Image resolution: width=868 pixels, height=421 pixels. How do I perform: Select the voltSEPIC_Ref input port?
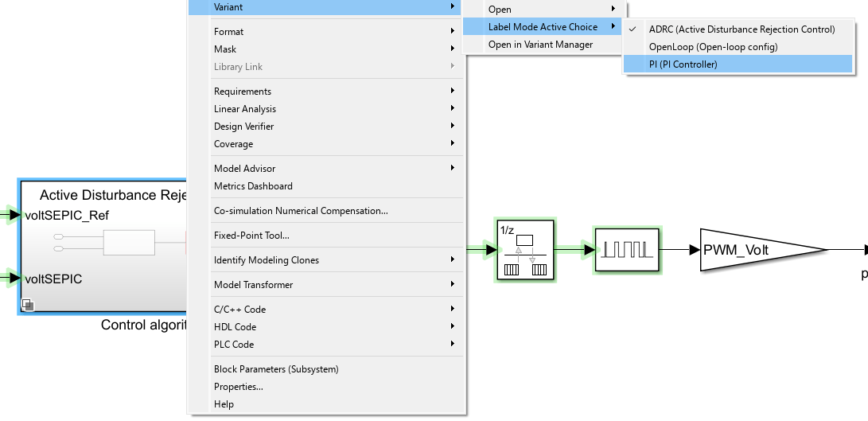(67, 216)
